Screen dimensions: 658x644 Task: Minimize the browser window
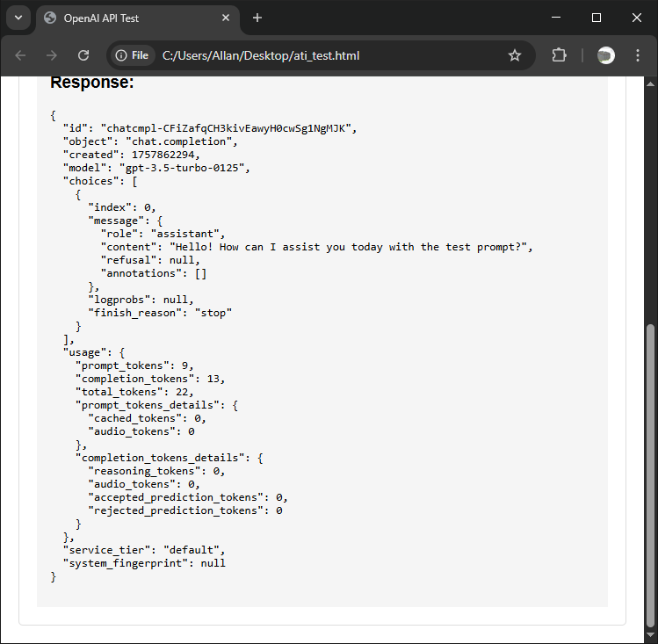556,18
